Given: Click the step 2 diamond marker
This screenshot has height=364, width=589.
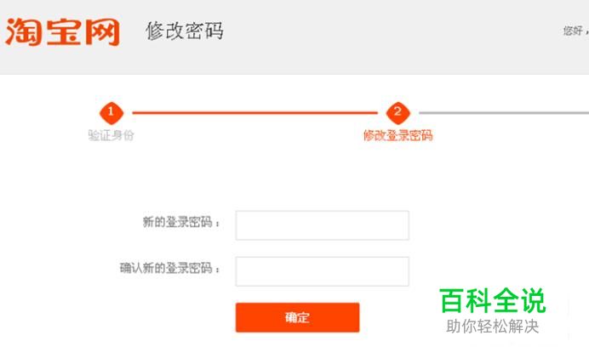Looking at the screenshot, I should click(397, 112).
